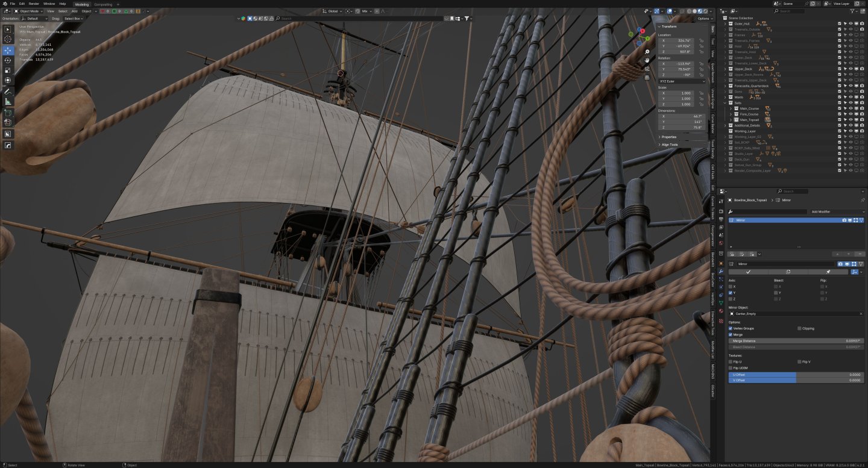
Task: Activate the Scale tool
Action: pyautogui.click(x=8, y=70)
